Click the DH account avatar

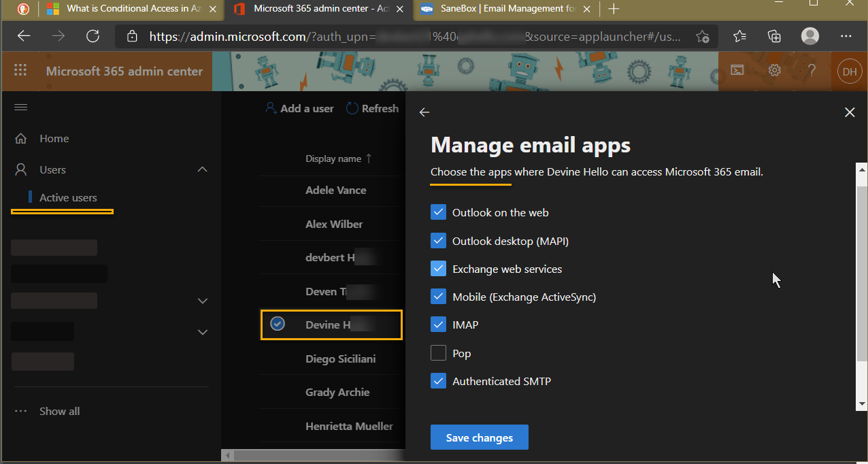[x=848, y=70]
